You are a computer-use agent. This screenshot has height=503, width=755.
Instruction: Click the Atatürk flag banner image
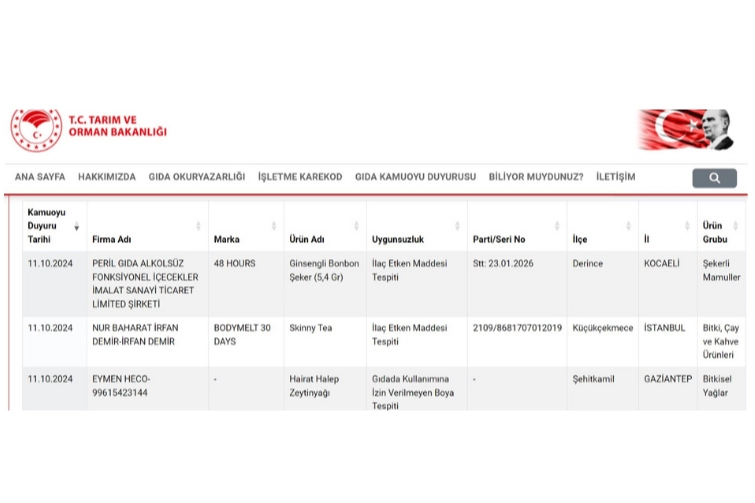pos(686,129)
